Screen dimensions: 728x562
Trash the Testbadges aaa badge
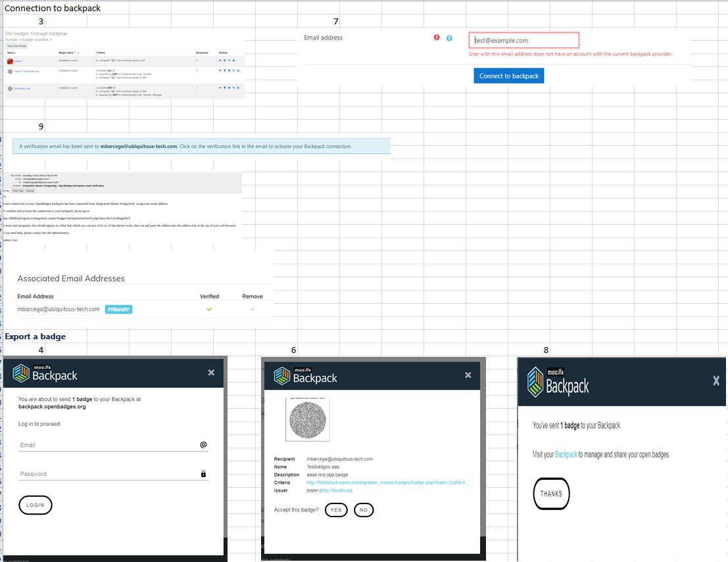238,87
